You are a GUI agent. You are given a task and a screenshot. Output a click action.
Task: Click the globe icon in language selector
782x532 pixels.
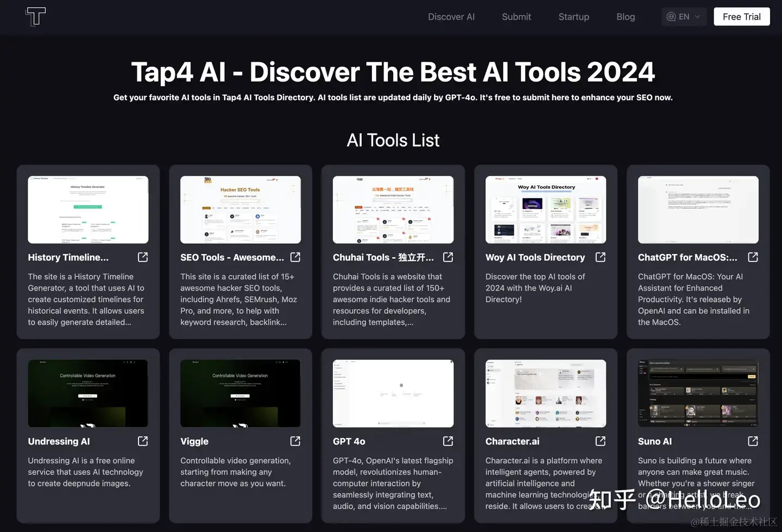coord(671,17)
